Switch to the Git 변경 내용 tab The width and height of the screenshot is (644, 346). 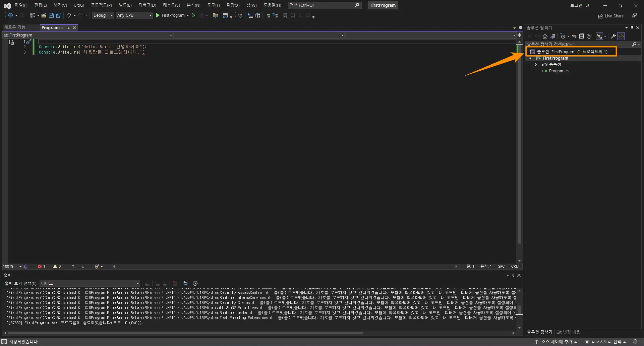coord(568,332)
